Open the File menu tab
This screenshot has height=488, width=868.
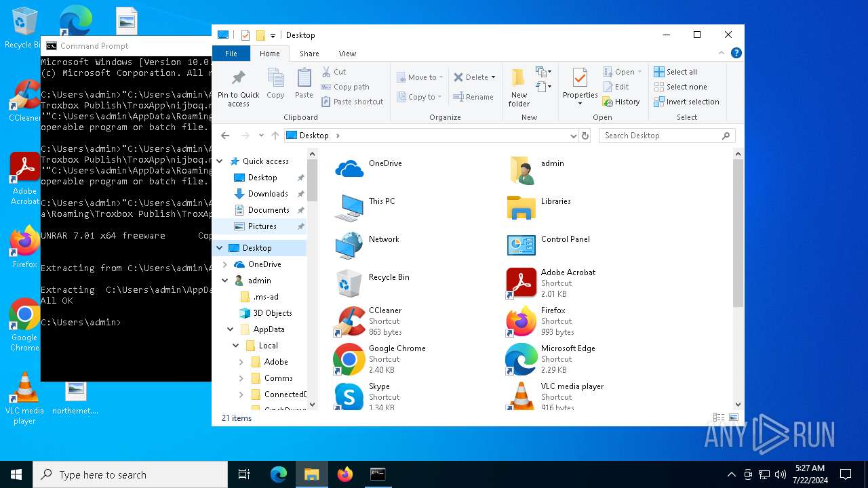coord(231,54)
